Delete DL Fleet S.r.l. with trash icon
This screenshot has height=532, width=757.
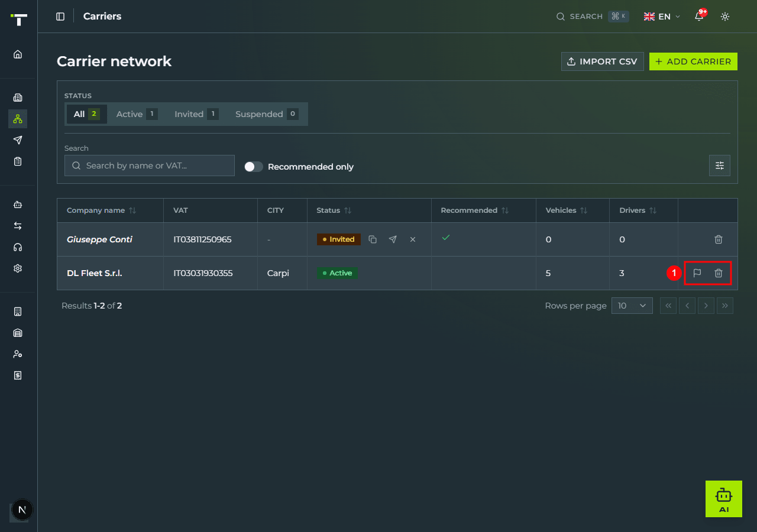(x=719, y=273)
